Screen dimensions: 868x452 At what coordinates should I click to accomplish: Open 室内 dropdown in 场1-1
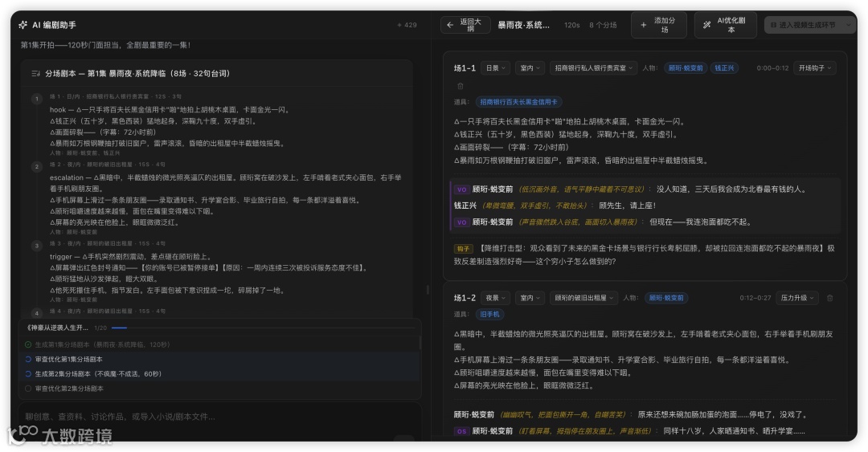pyautogui.click(x=530, y=68)
